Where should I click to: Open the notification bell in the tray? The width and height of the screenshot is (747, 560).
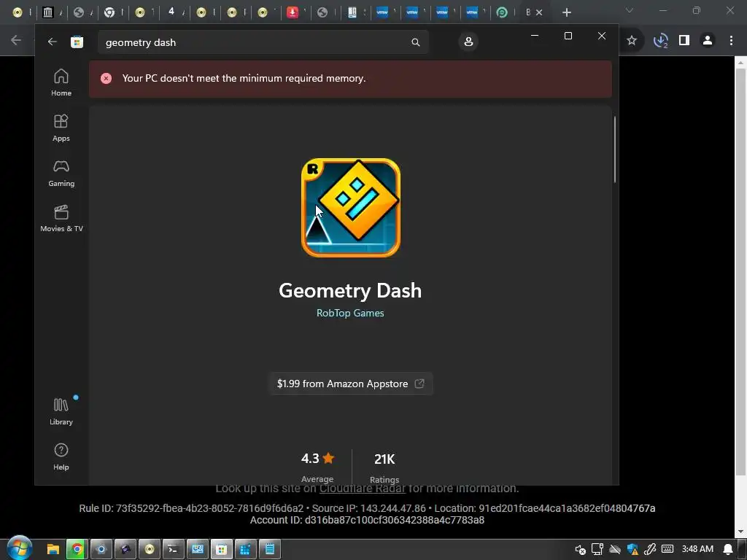728,550
